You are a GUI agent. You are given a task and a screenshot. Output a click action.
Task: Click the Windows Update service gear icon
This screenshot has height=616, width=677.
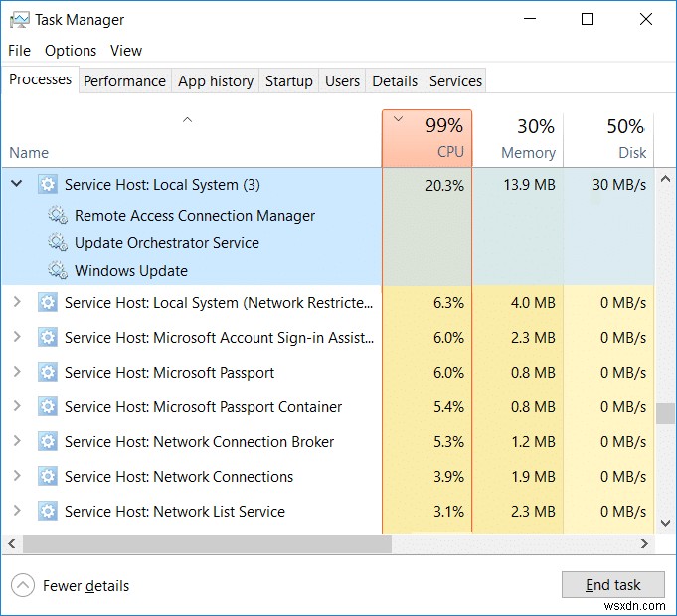point(58,270)
